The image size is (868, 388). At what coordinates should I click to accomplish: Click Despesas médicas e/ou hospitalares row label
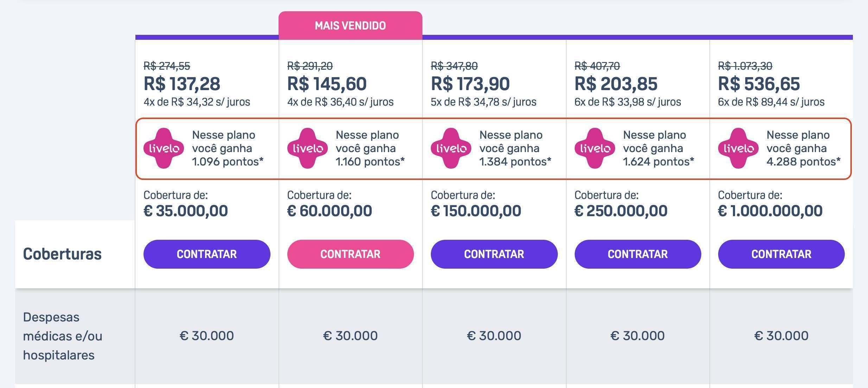click(63, 336)
